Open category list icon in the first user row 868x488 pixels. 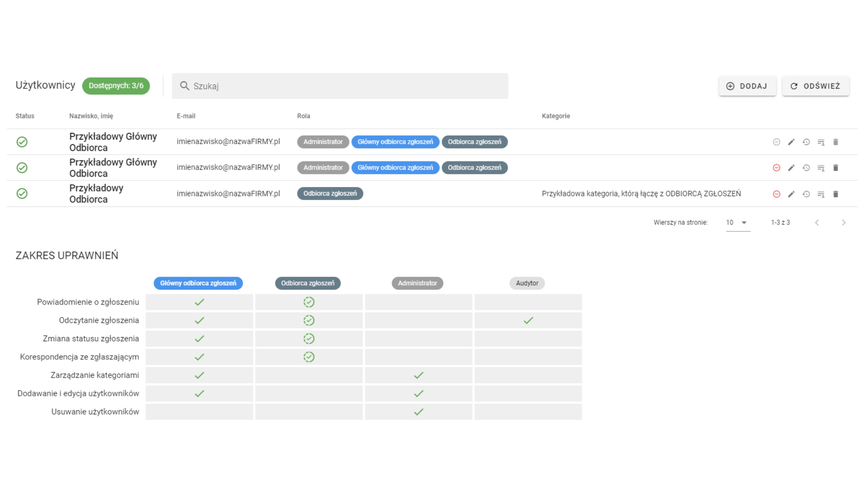[821, 142]
